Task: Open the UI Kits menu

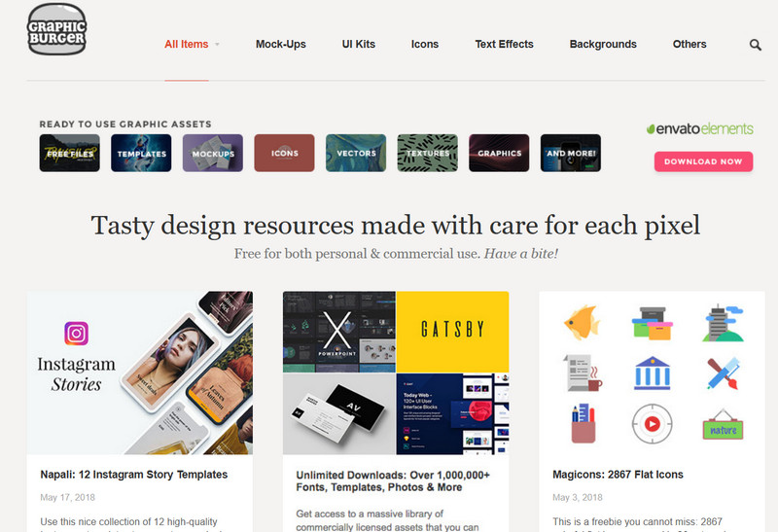Action: point(358,44)
